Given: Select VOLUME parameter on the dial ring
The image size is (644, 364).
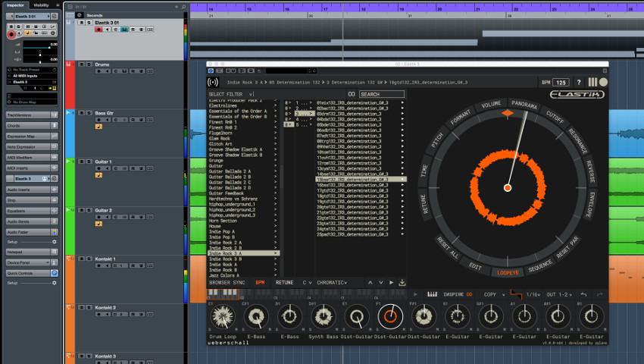Looking at the screenshot, I should tap(491, 105).
